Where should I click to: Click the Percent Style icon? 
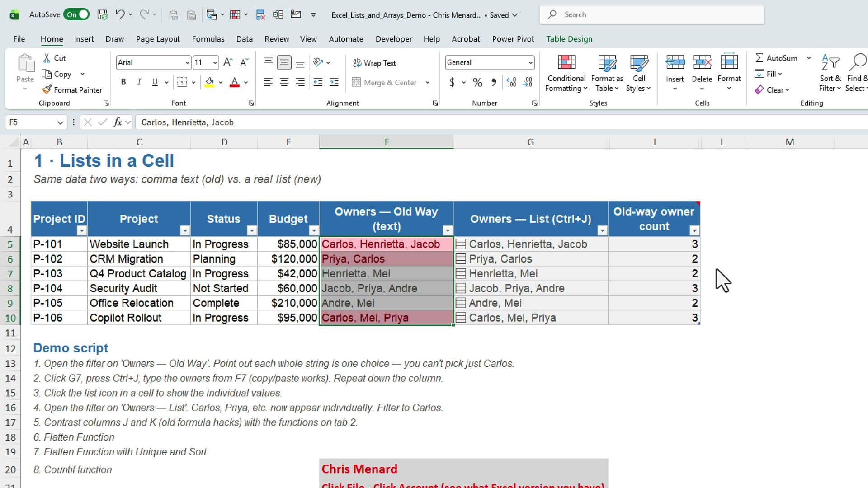point(477,82)
